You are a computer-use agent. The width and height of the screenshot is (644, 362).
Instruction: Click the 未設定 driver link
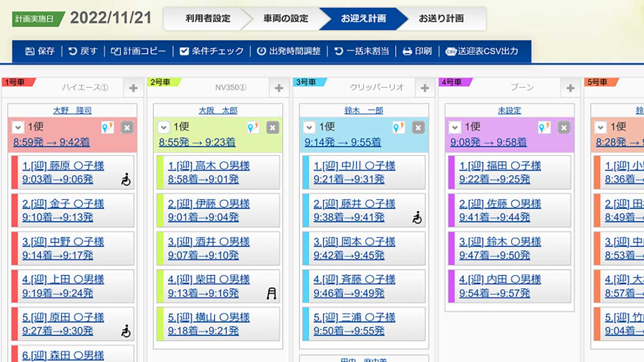coord(509,110)
